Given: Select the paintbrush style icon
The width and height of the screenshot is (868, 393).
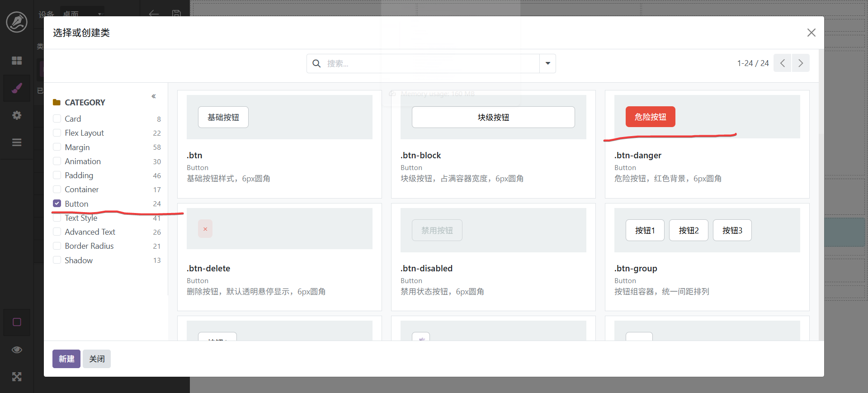Looking at the screenshot, I should point(17,88).
